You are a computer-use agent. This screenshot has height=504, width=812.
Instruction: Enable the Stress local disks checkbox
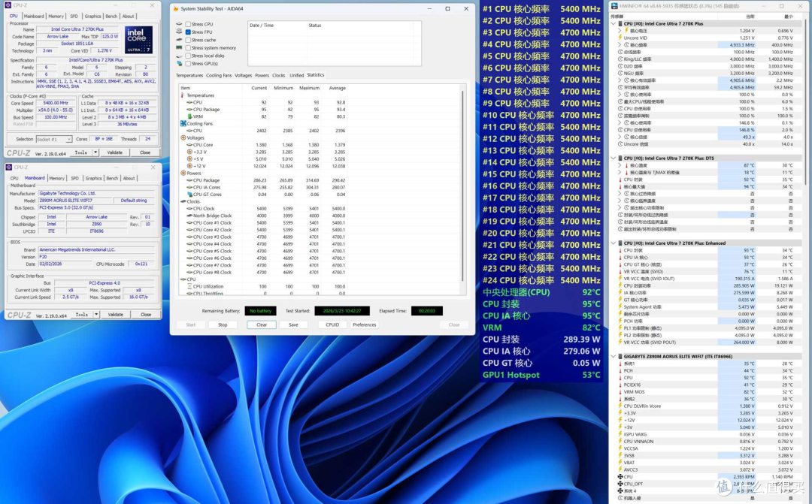pyautogui.click(x=188, y=56)
